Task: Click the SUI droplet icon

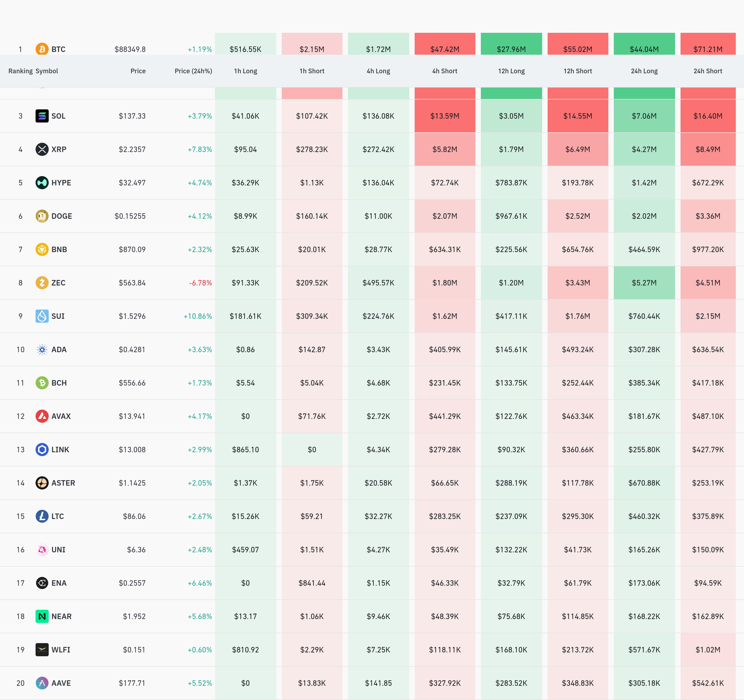Action: (x=42, y=316)
